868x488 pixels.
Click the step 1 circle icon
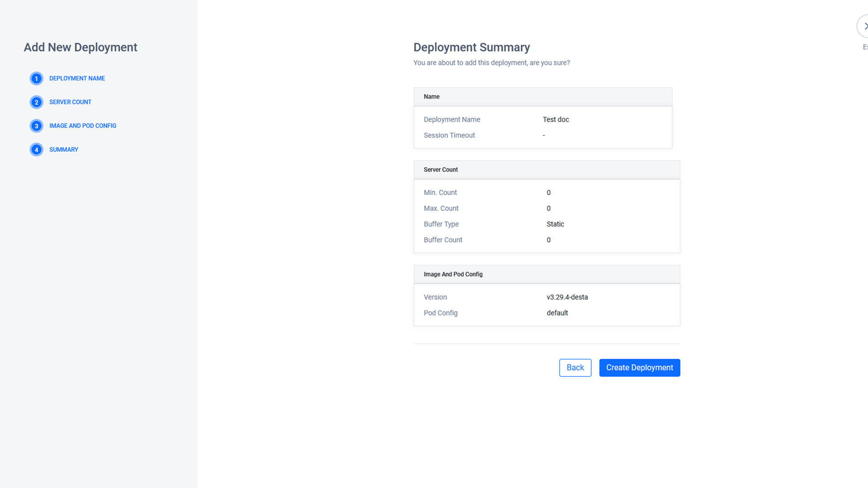37,79
